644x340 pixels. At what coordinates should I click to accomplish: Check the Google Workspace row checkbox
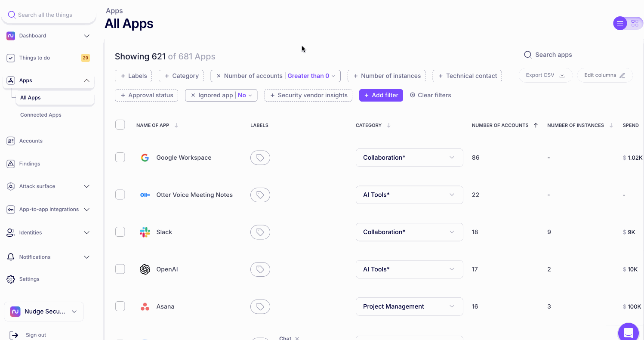tap(120, 158)
